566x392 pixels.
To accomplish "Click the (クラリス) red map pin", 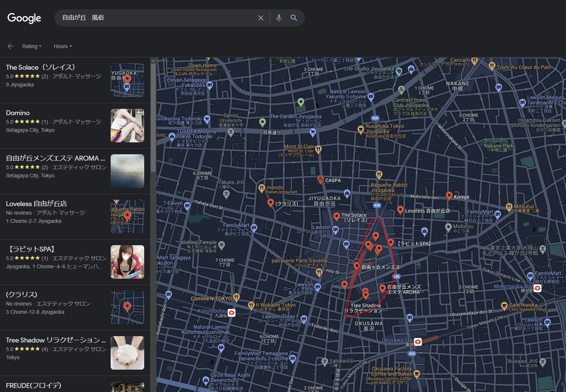I will (271, 203).
